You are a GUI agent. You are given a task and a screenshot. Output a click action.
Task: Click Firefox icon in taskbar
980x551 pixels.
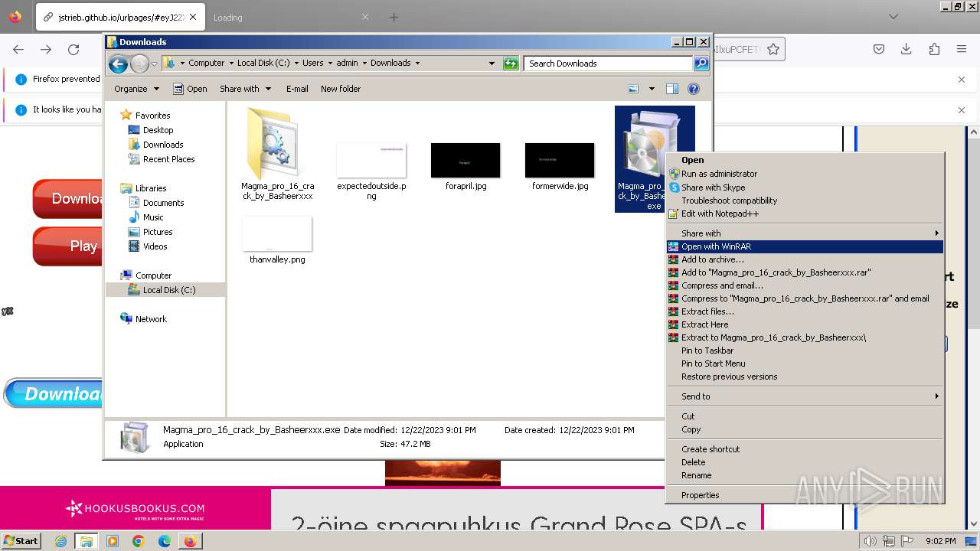click(x=190, y=541)
